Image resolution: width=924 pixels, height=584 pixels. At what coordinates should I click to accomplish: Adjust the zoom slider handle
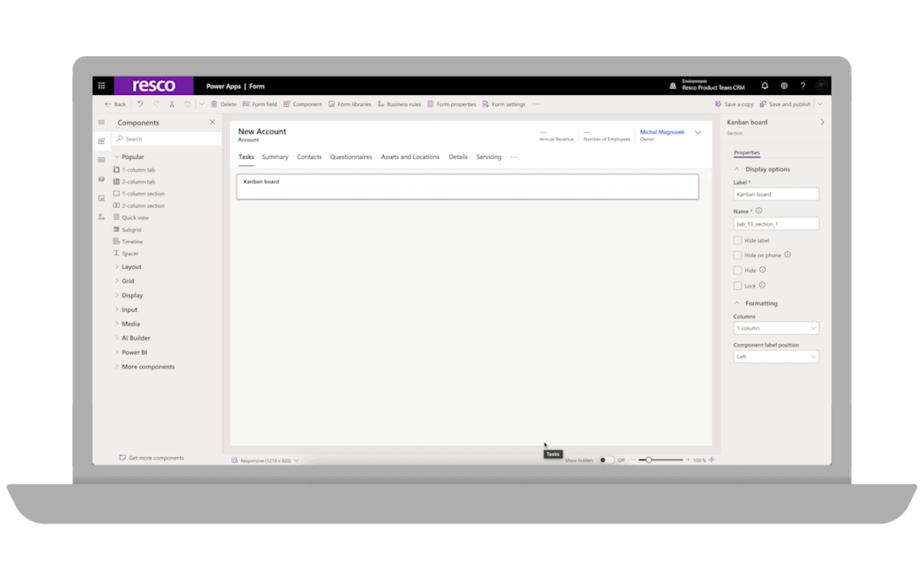[648, 460]
